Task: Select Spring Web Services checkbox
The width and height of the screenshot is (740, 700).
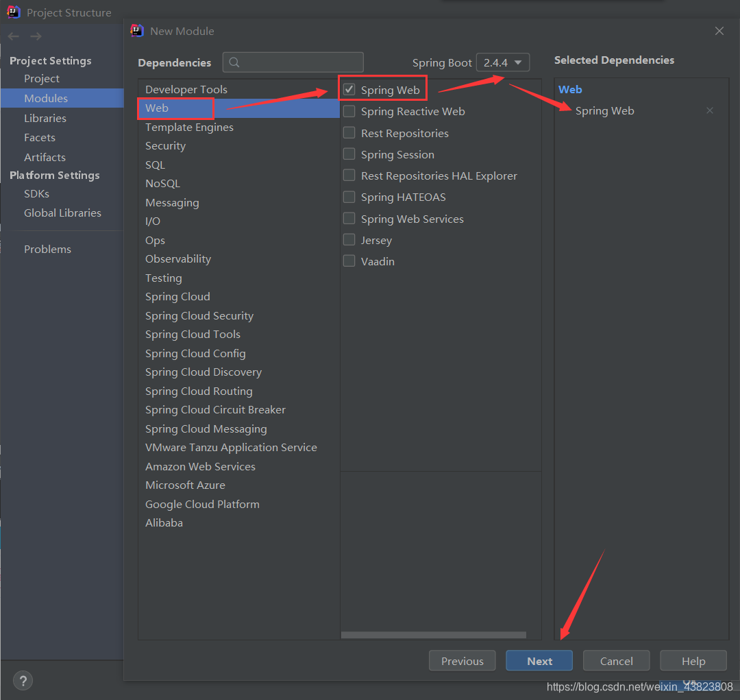Action: [349, 218]
